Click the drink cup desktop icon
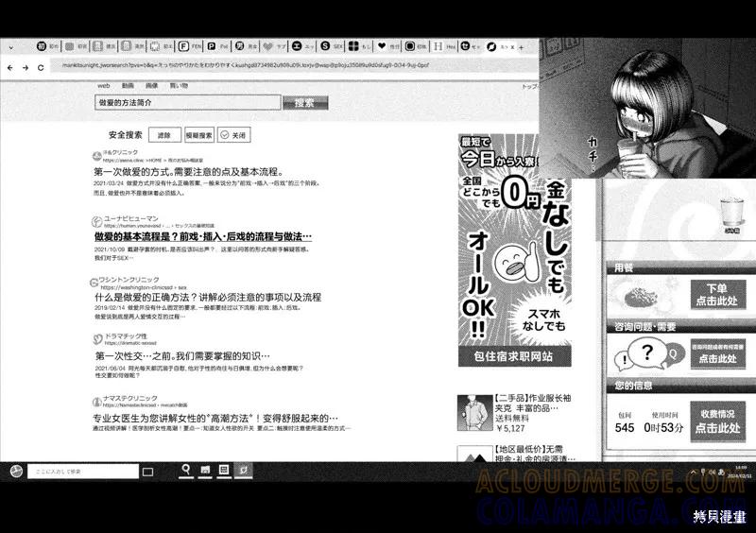The image size is (756, 533). [731, 215]
